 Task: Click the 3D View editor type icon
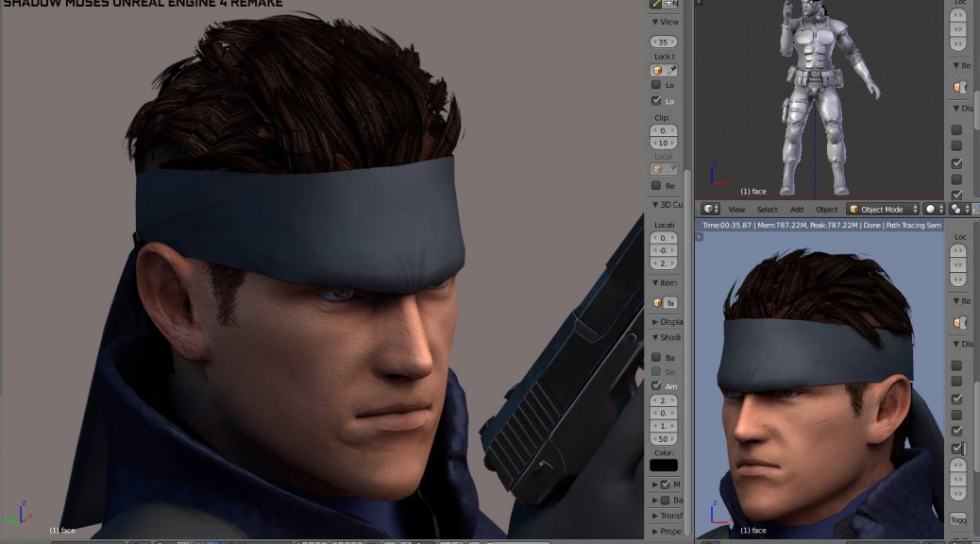[709, 210]
